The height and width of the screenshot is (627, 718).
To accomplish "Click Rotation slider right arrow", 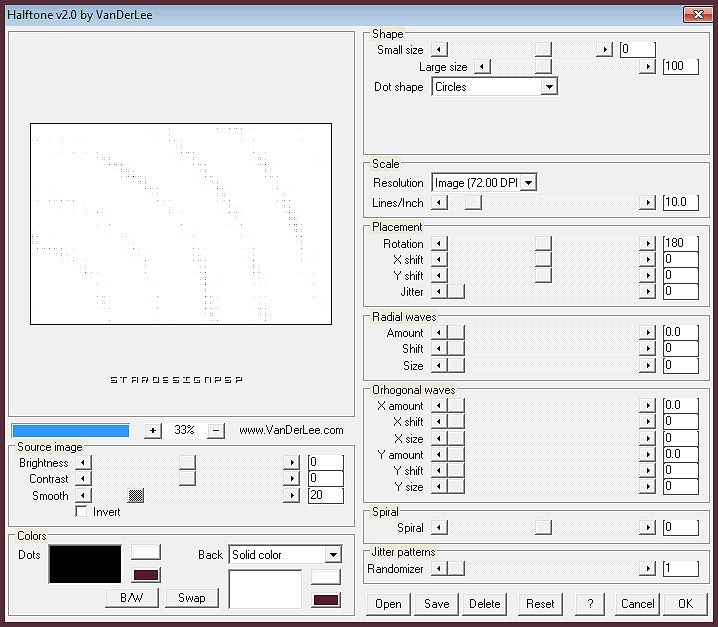I will pyautogui.click(x=648, y=244).
